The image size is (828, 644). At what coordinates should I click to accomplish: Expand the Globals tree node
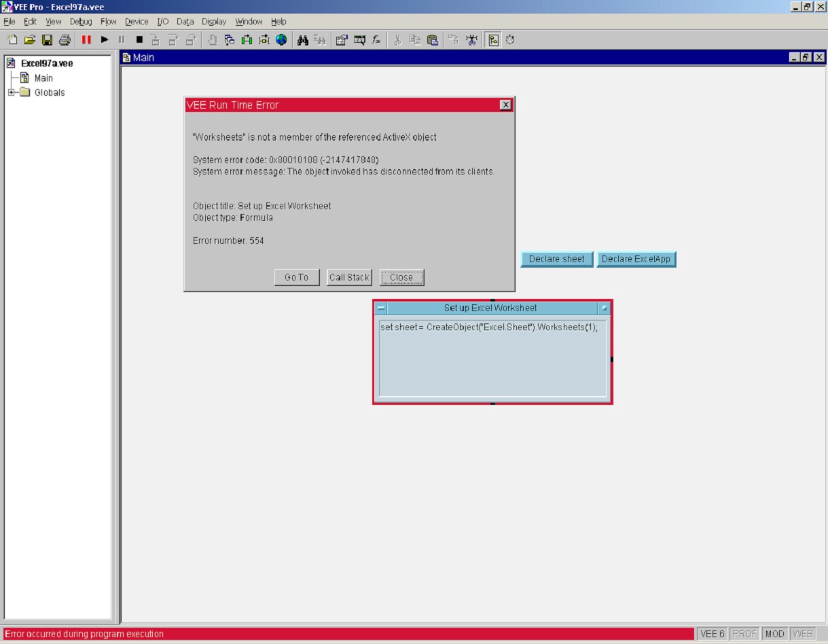(x=12, y=92)
